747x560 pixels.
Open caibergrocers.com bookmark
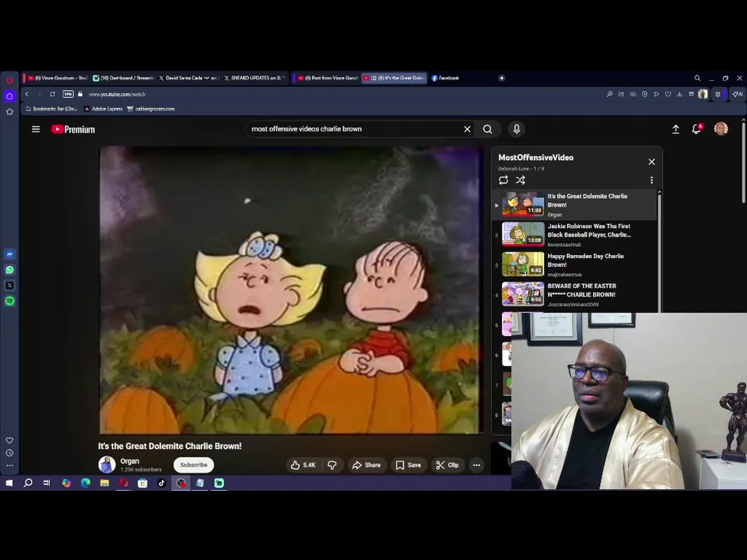pyautogui.click(x=150, y=109)
